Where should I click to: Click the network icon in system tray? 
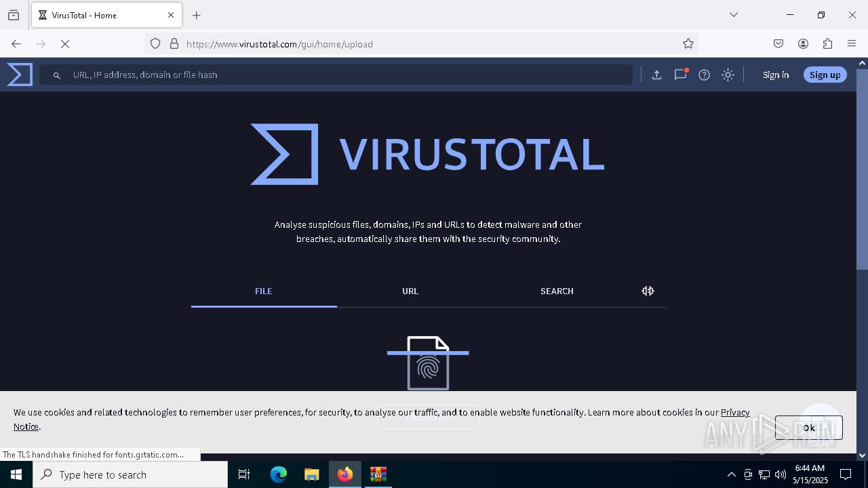[x=764, y=474]
